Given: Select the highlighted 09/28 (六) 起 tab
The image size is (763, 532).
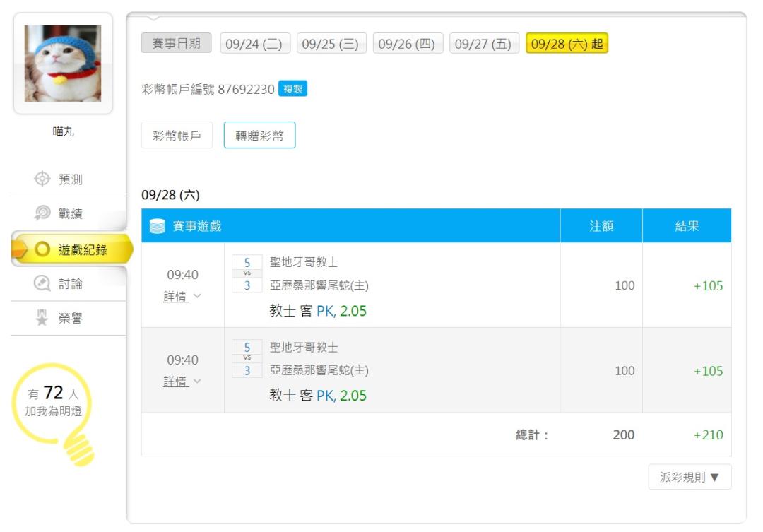Looking at the screenshot, I should [x=567, y=44].
